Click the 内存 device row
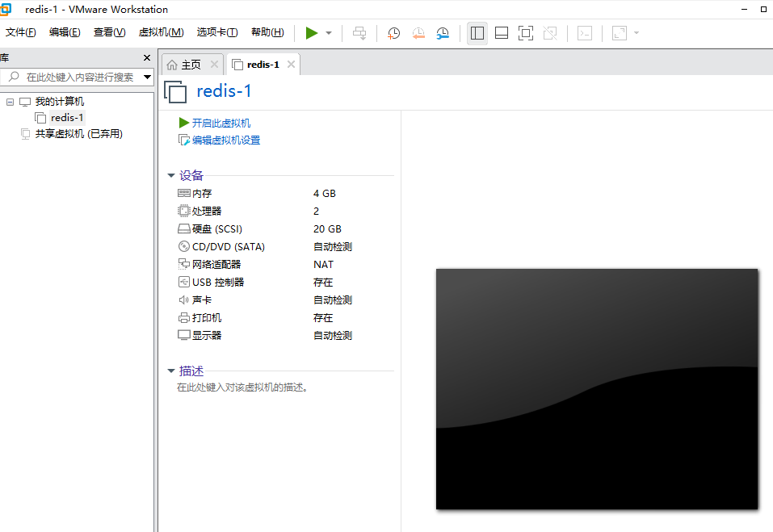The height and width of the screenshot is (532, 773). click(285, 194)
